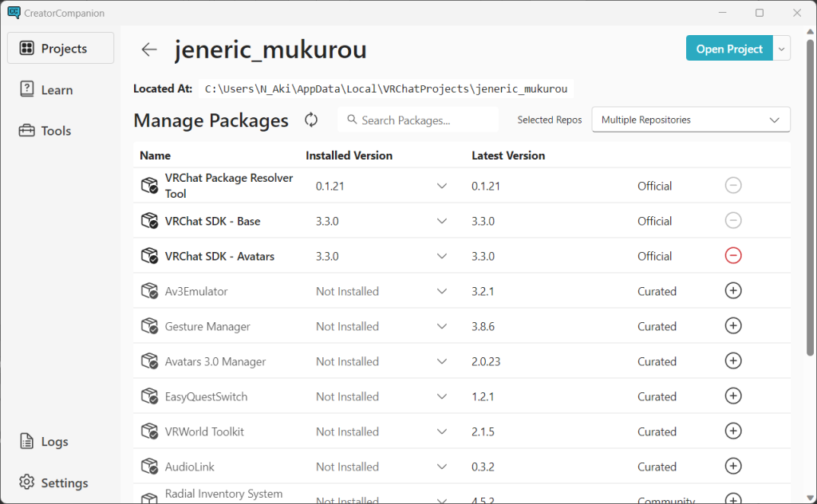Click the search magnifier icon

click(352, 120)
